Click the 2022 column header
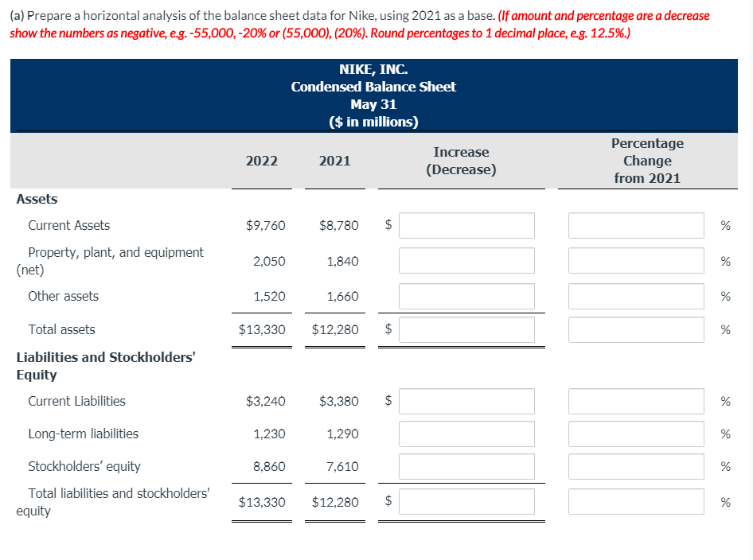 262,161
